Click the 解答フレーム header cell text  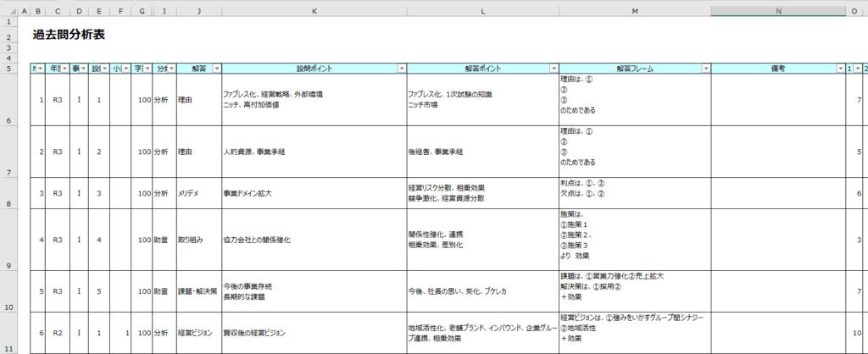click(635, 69)
